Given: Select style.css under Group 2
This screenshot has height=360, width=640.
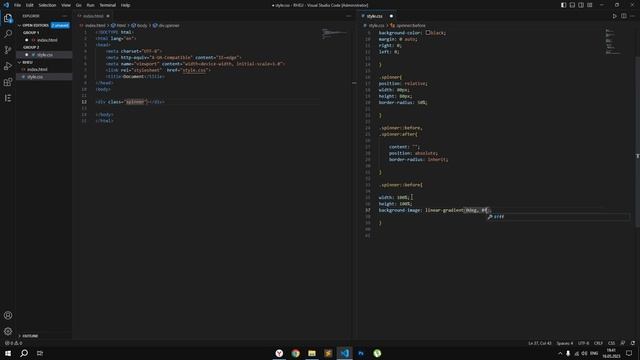Looking at the screenshot, I should point(44,55).
